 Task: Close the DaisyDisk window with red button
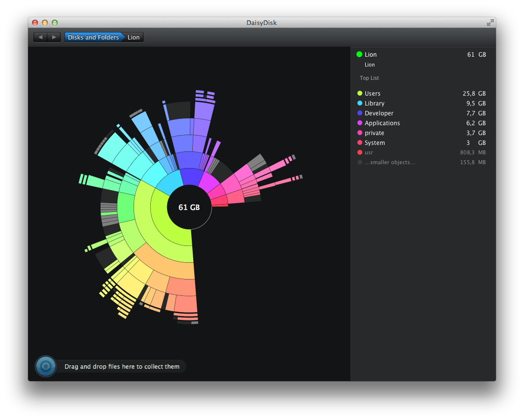[x=35, y=22]
